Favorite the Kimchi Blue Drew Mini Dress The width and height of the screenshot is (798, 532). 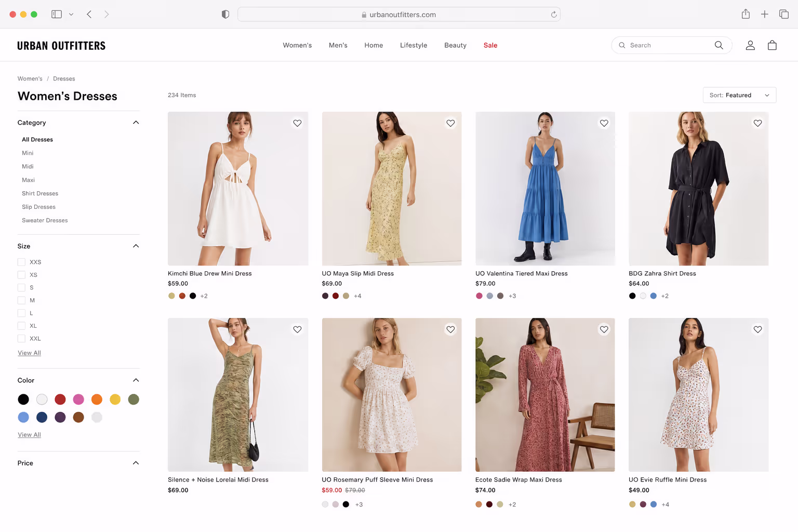pyautogui.click(x=297, y=123)
